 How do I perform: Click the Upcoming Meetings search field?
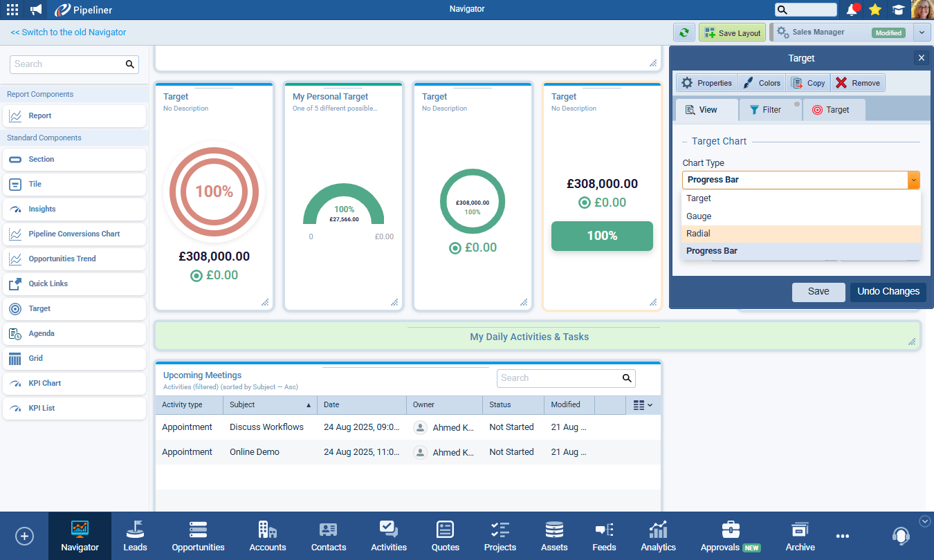click(559, 378)
